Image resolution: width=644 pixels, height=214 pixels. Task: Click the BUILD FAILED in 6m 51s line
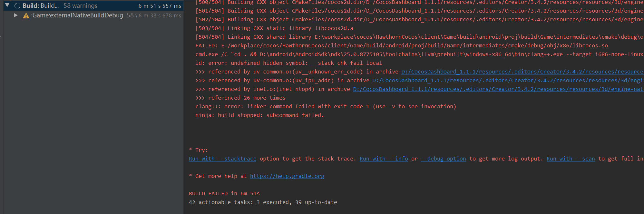coord(224,193)
